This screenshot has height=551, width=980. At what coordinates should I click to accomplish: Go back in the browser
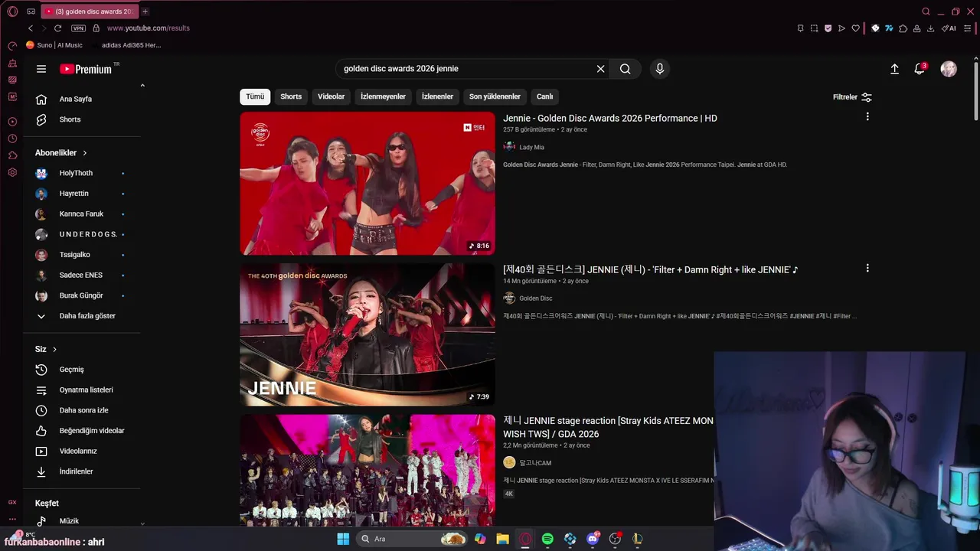(31, 28)
